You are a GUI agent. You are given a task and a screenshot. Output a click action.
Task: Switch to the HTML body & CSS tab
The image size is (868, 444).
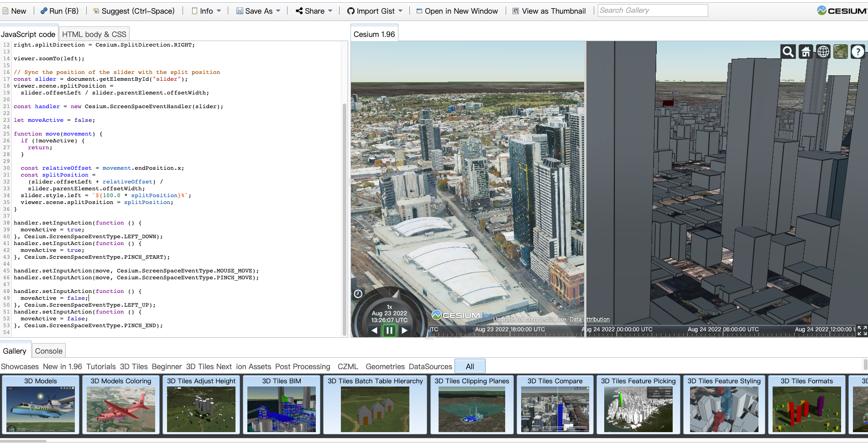coord(94,34)
